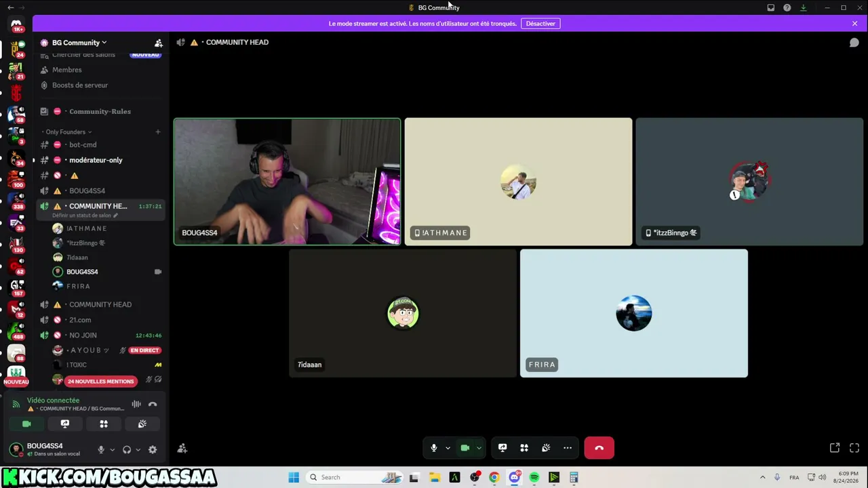The image size is (868, 488).
Task: Invite members icon below the video grid
Action: click(x=182, y=448)
